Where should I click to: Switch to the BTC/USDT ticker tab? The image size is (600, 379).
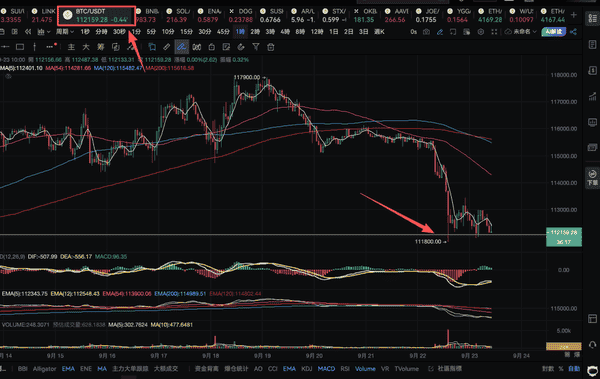tap(96, 16)
